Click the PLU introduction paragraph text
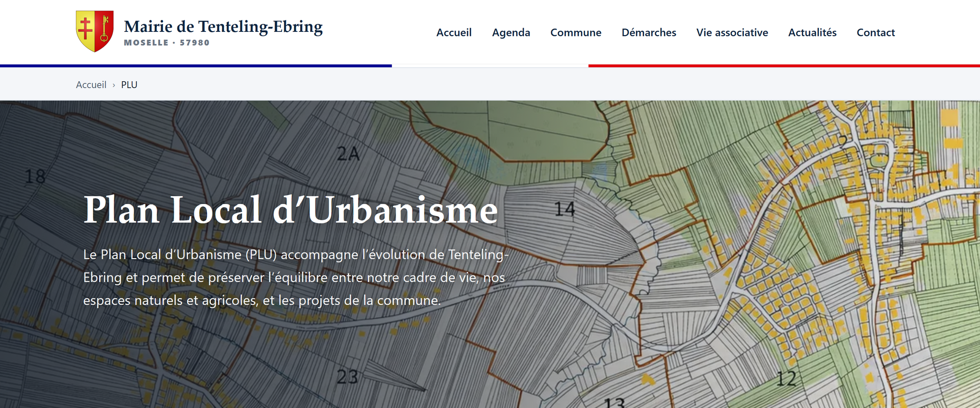980x408 pixels. tap(296, 277)
